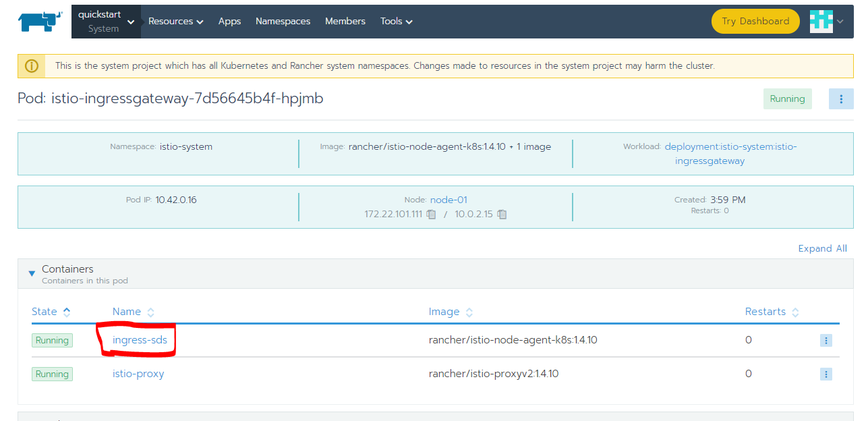This screenshot has width=868, height=421.
Task: Click the Created time 3:59 PM
Action: pyautogui.click(x=728, y=200)
